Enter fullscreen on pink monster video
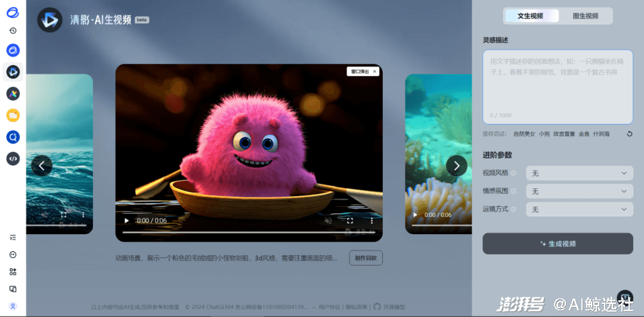Image resolution: width=644 pixels, height=317 pixels. tap(350, 220)
